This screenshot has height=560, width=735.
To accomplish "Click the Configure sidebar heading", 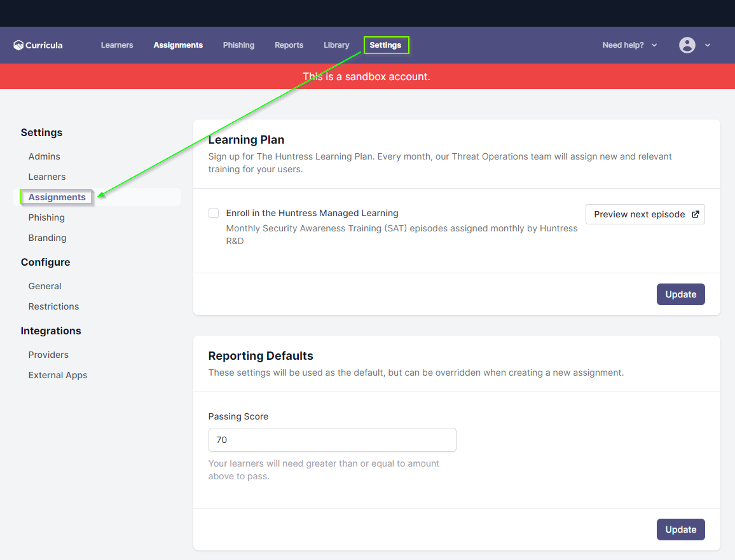I will click(46, 262).
